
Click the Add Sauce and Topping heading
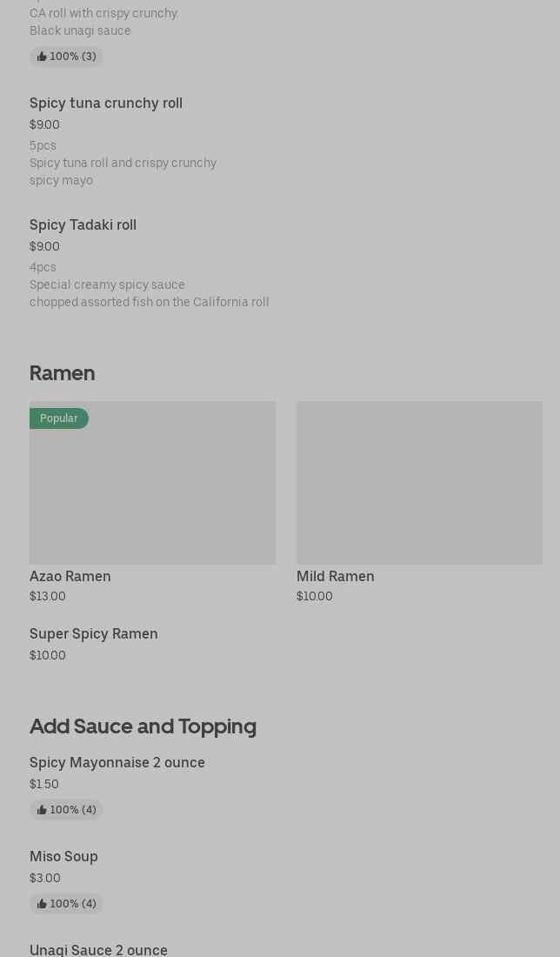pos(143,726)
